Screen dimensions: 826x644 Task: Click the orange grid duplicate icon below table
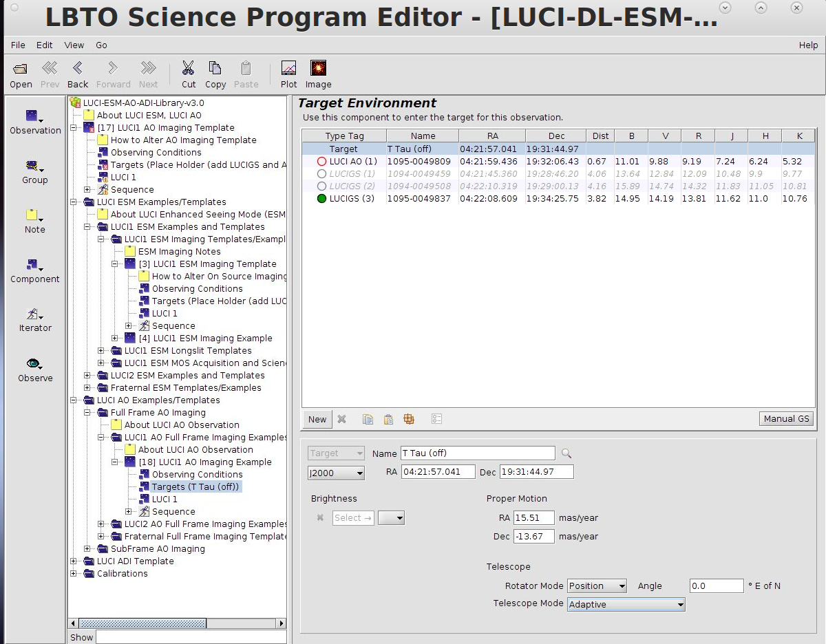(x=409, y=419)
